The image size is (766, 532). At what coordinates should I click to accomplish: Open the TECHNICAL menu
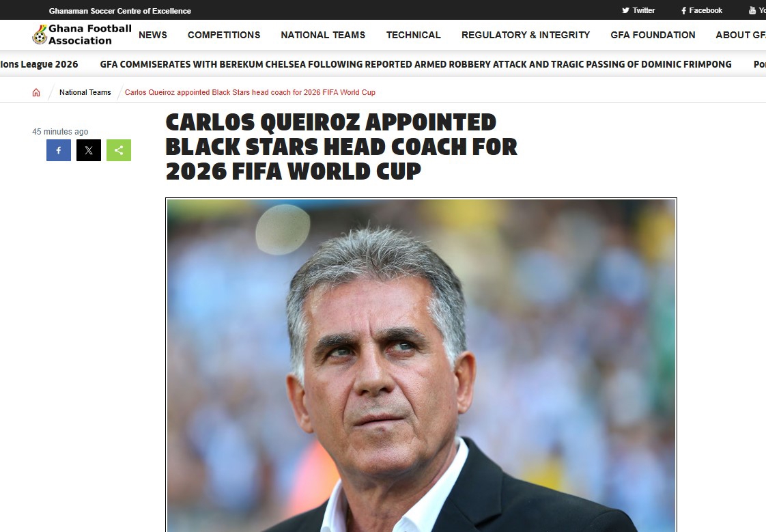click(413, 35)
